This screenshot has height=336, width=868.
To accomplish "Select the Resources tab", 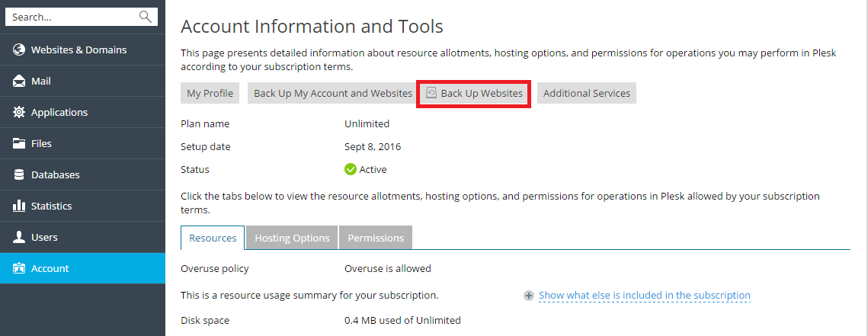I will coord(213,238).
